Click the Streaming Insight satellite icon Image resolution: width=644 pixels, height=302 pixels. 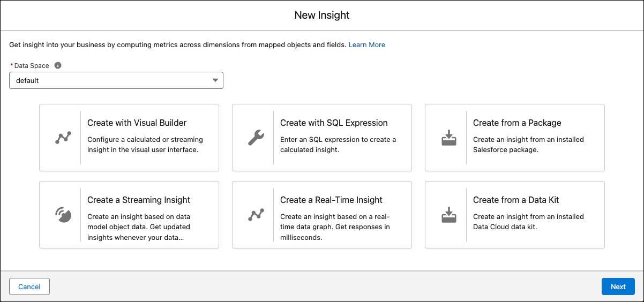63,215
